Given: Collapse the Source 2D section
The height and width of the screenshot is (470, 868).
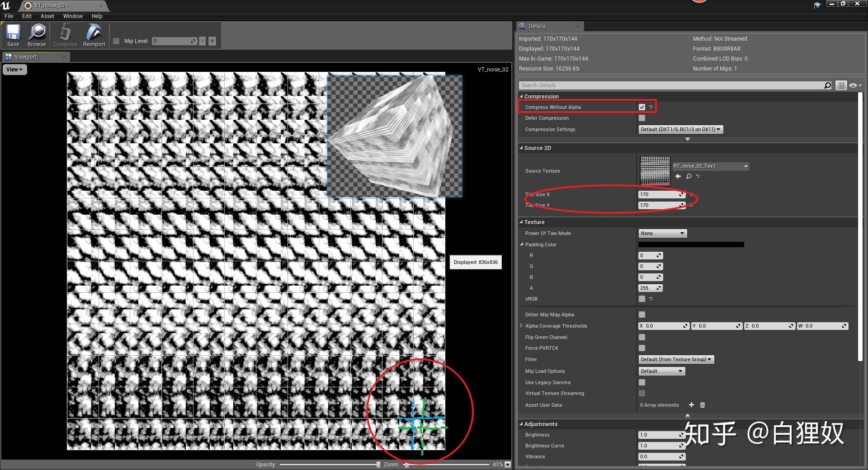Looking at the screenshot, I should click(x=521, y=148).
